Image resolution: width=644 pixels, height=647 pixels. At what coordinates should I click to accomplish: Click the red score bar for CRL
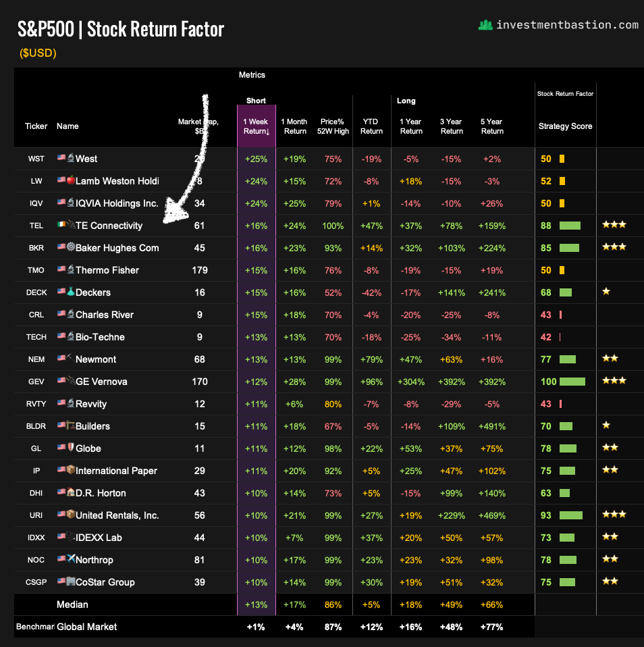(561, 315)
